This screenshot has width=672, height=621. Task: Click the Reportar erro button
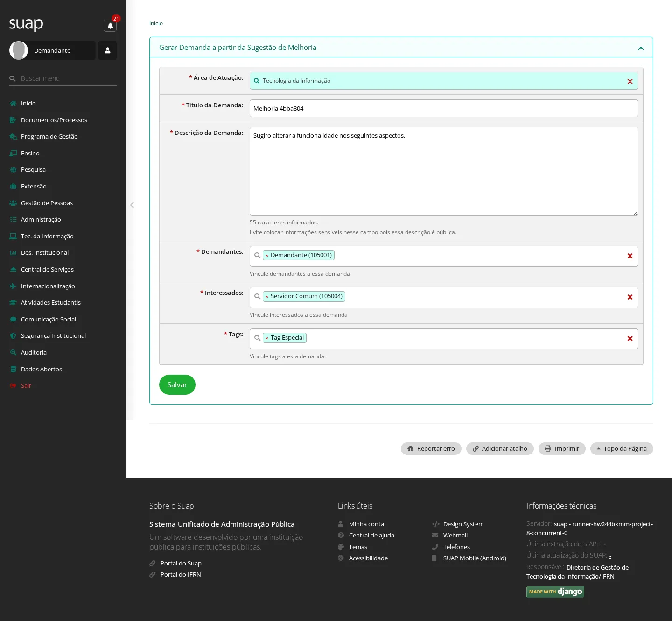(x=431, y=448)
